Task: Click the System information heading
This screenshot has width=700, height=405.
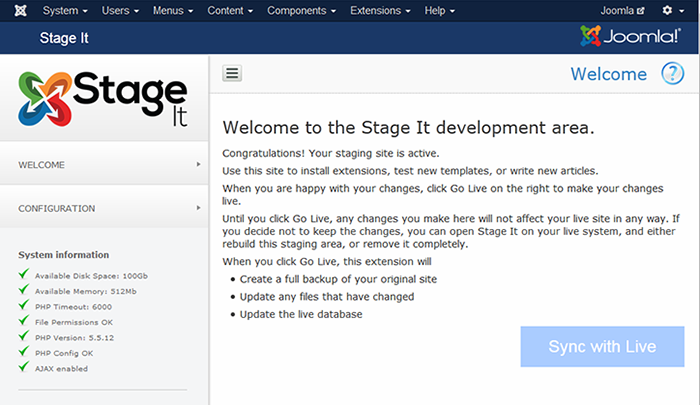Action: coord(63,255)
